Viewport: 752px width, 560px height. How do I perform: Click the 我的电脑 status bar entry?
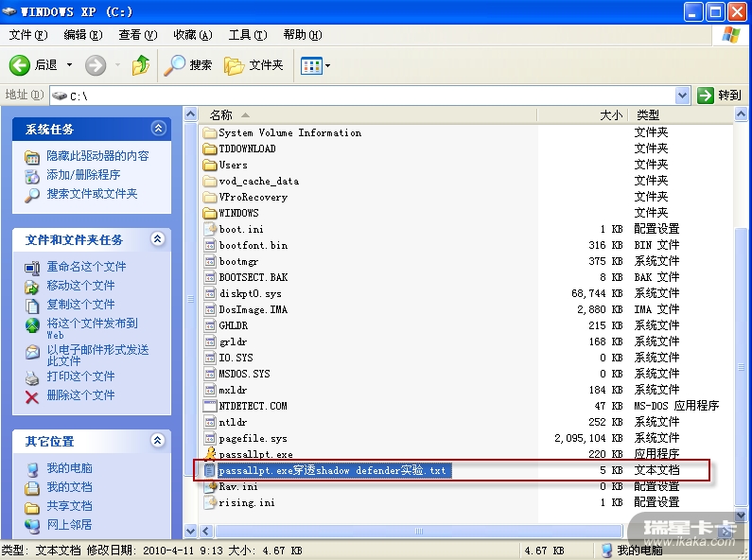[x=633, y=551]
